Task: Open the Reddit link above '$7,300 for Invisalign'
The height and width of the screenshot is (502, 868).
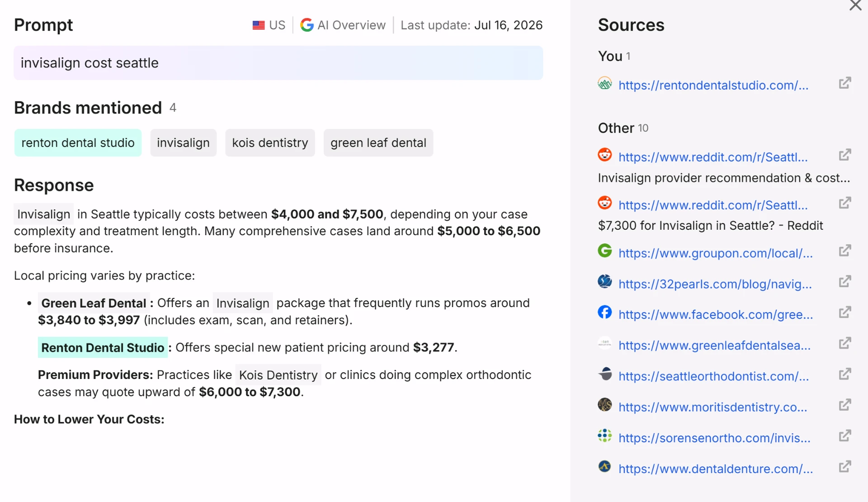Action: [713, 205]
